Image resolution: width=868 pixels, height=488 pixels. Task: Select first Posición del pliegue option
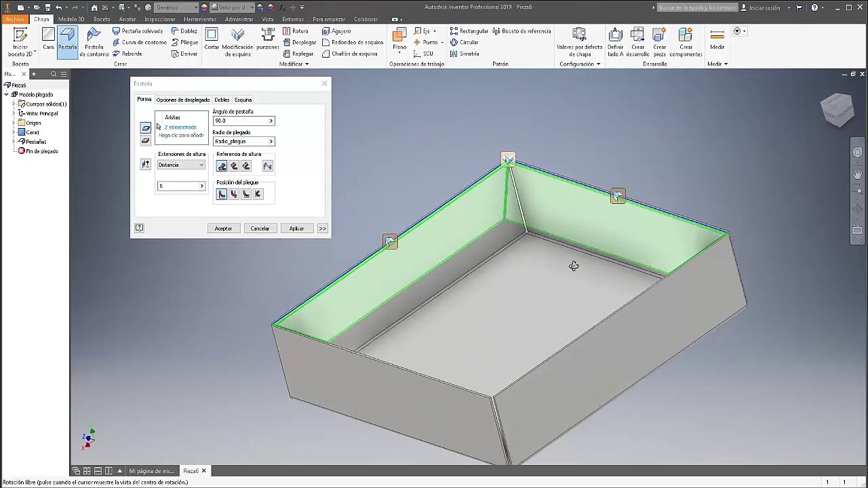point(222,195)
